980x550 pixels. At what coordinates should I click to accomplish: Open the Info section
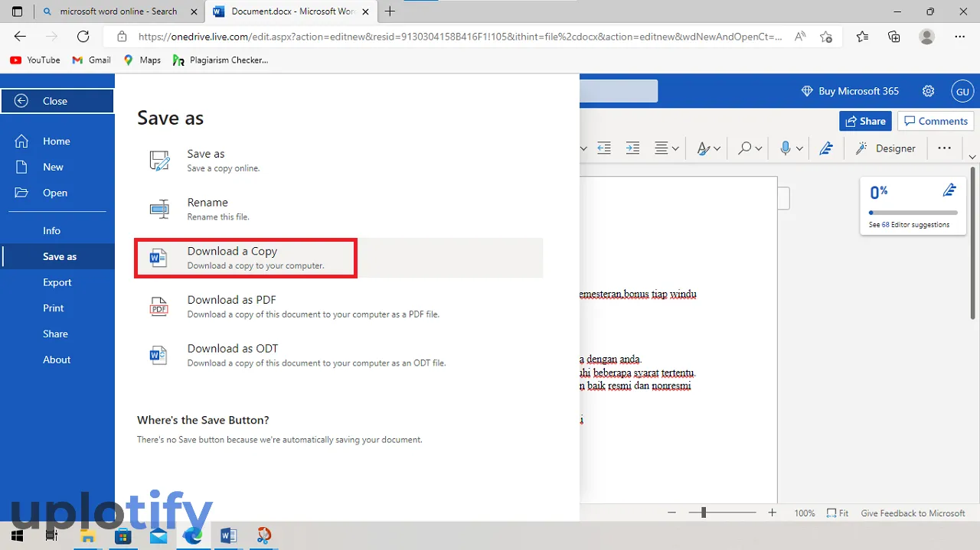[x=57, y=230]
